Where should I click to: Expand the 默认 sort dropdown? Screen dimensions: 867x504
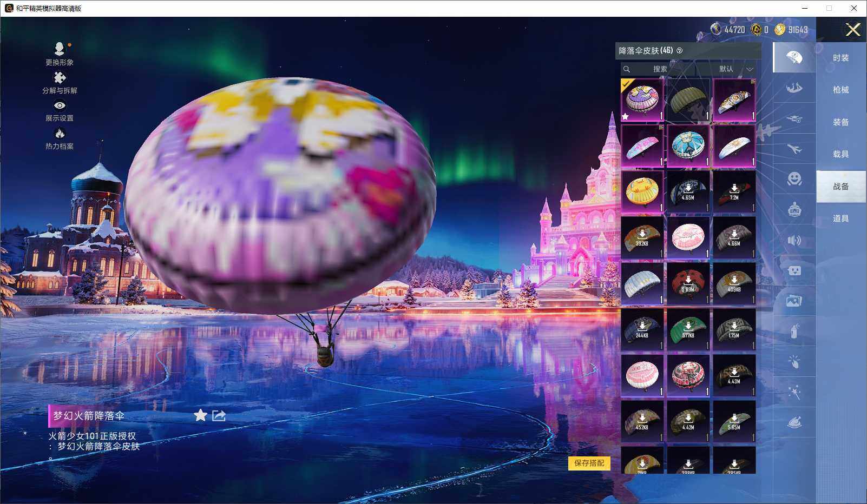click(x=735, y=69)
